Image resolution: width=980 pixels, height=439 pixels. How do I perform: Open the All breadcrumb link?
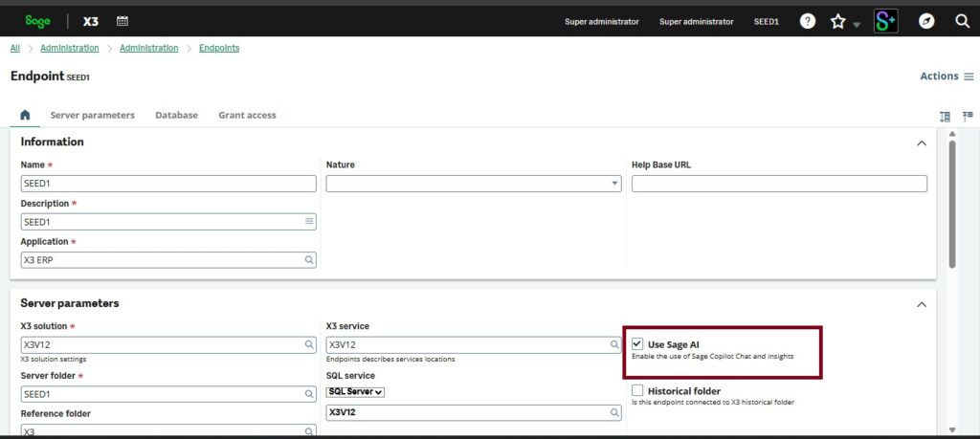[15, 48]
